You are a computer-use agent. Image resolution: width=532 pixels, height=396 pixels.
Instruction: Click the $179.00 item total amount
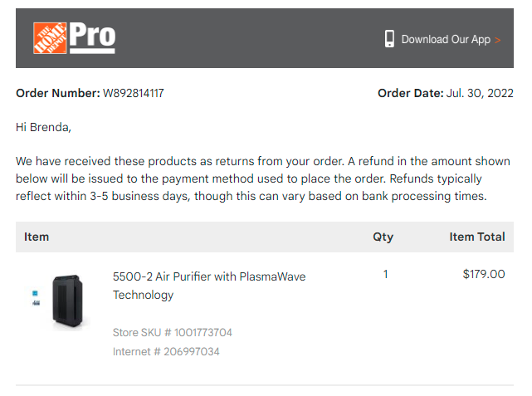pos(484,274)
